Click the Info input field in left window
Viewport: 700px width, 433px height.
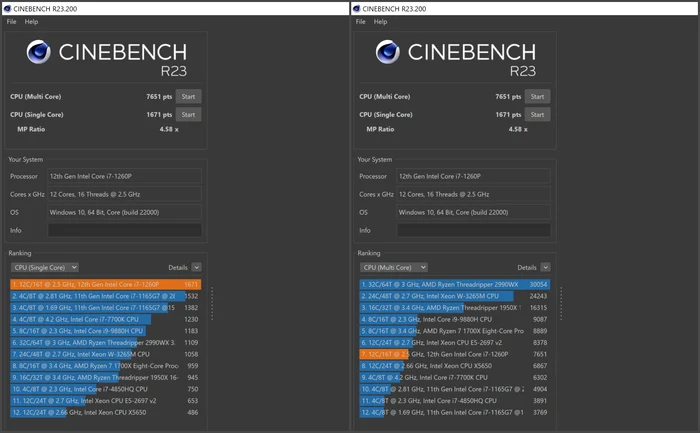(125, 230)
